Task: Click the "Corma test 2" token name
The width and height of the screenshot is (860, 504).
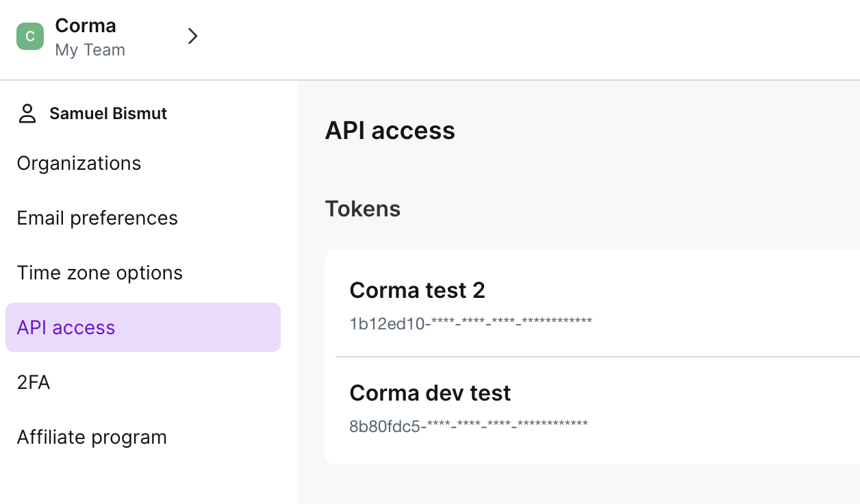Action: point(417,290)
